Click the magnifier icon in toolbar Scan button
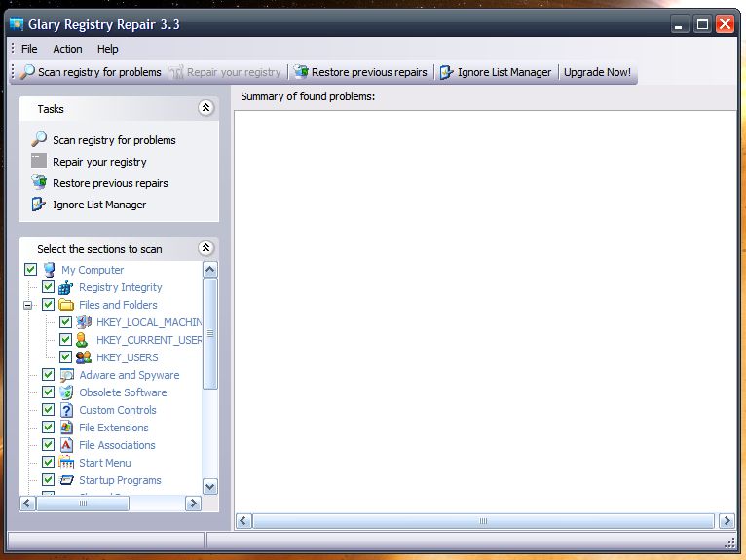The image size is (746, 560). [x=27, y=72]
